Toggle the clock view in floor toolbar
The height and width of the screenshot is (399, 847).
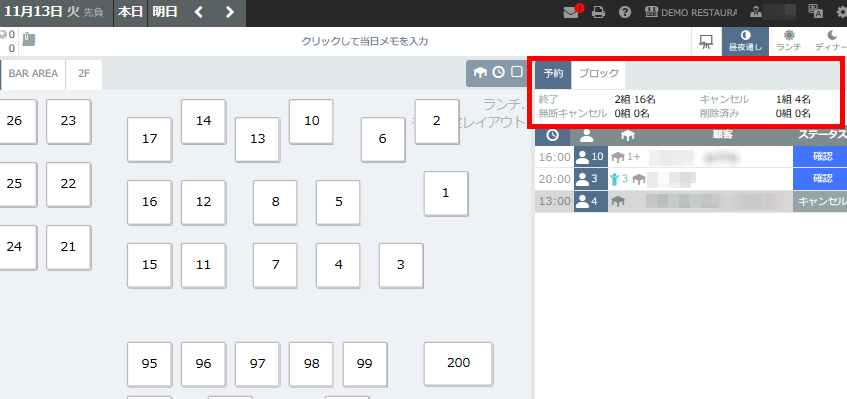click(499, 72)
